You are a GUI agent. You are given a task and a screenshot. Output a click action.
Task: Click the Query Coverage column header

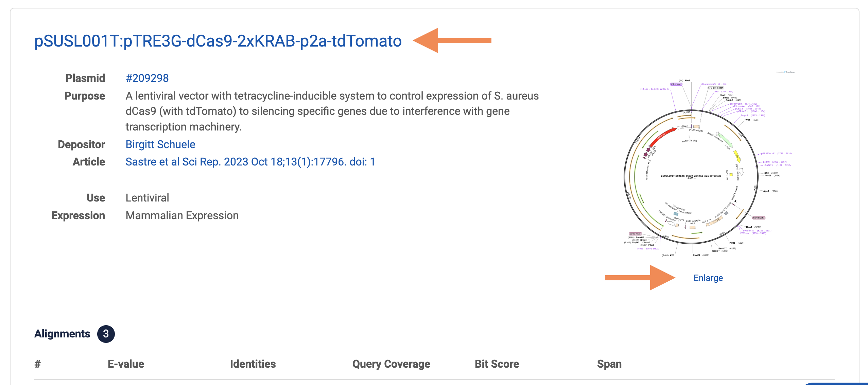(x=391, y=364)
